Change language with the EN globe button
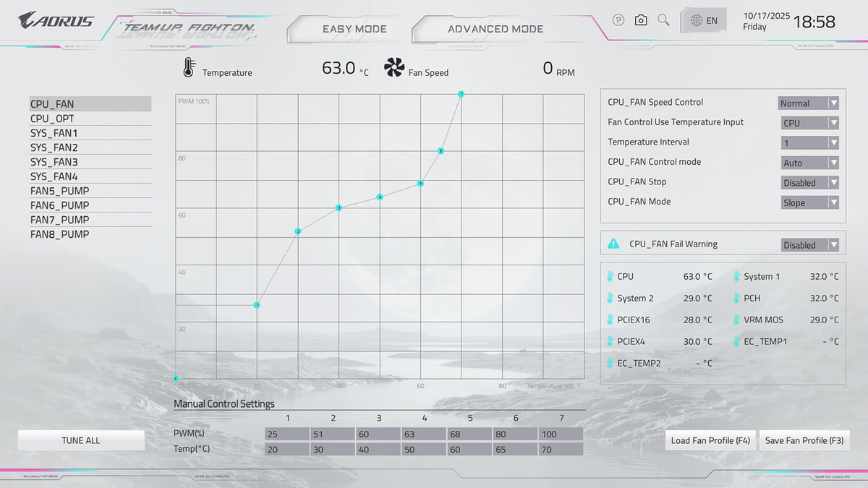This screenshot has height=488, width=868. [x=705, y=20]
